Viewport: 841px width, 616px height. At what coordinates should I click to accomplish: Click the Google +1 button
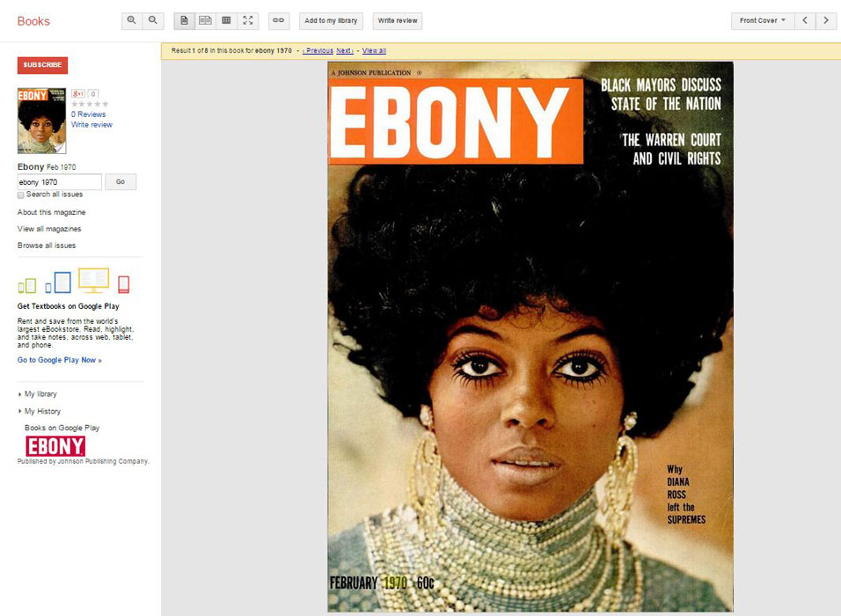(x=78, y=93)
